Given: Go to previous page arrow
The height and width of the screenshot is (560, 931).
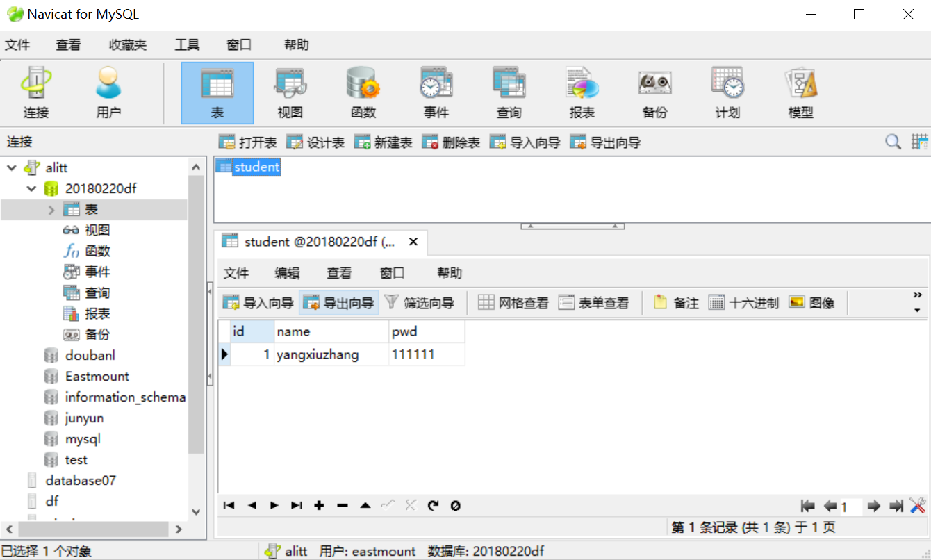Looking at the screenshot, I should (830, 506).
